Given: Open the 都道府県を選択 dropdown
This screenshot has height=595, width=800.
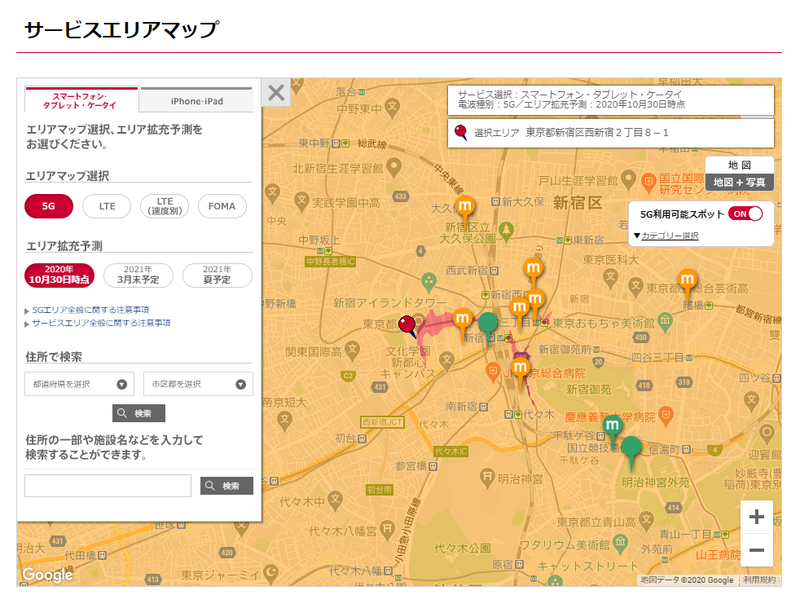Looking at the screenshot, I should [79, 384].
